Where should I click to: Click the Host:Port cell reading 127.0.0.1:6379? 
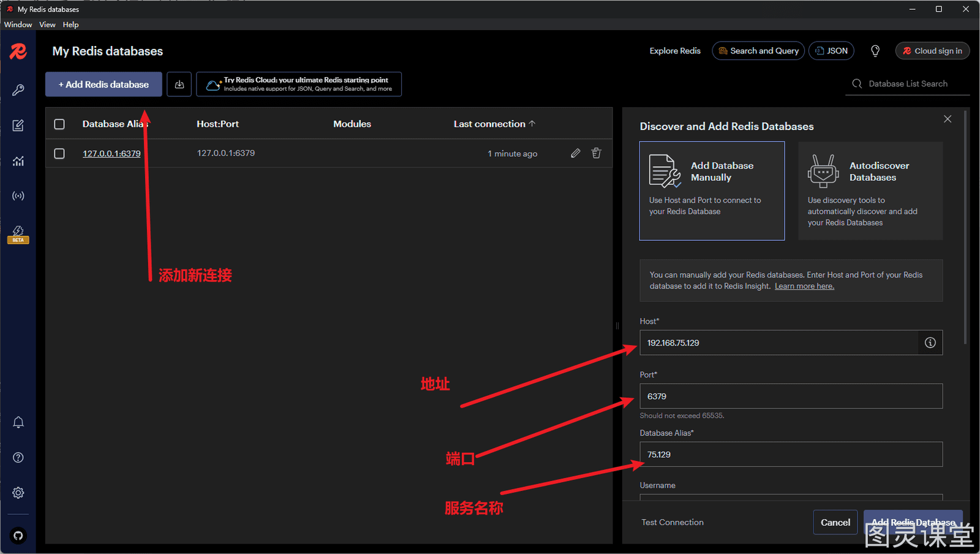tap(226, 153)
